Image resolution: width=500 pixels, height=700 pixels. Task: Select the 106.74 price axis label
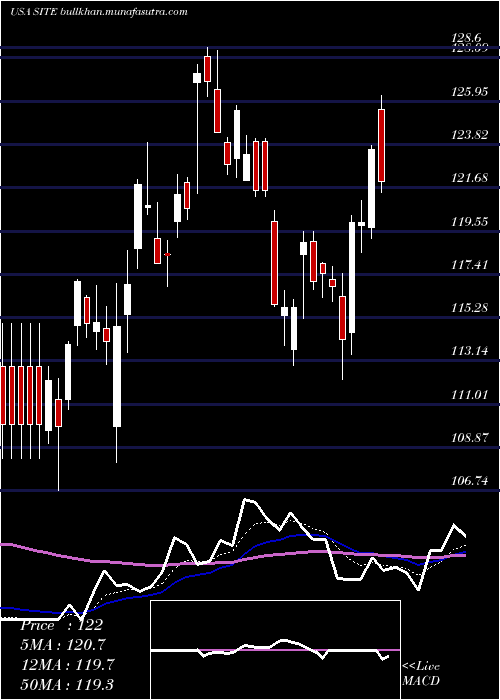[470, 480]
